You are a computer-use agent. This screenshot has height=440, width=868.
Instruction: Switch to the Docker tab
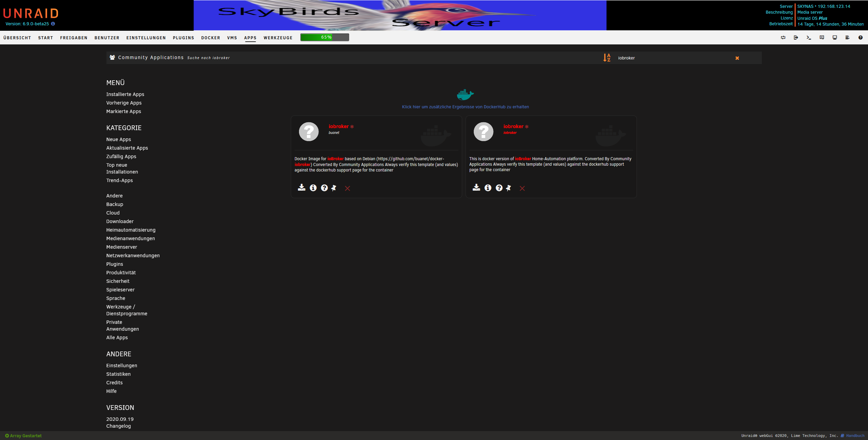click(x=211, y=38)
